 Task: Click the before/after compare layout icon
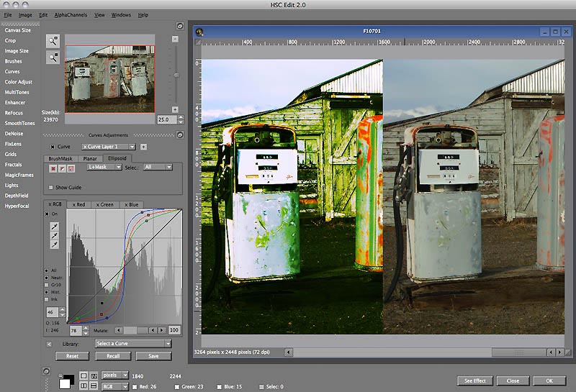pyautogui.click(x=94, y=375)
